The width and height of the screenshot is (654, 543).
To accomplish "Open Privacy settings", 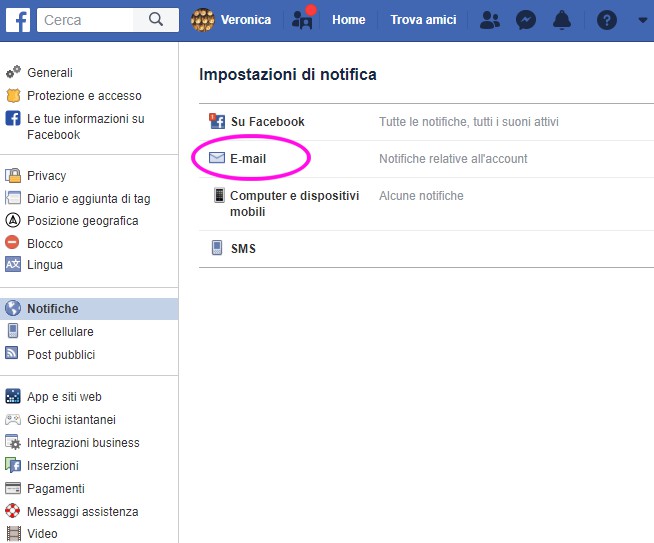I will 47,176.
